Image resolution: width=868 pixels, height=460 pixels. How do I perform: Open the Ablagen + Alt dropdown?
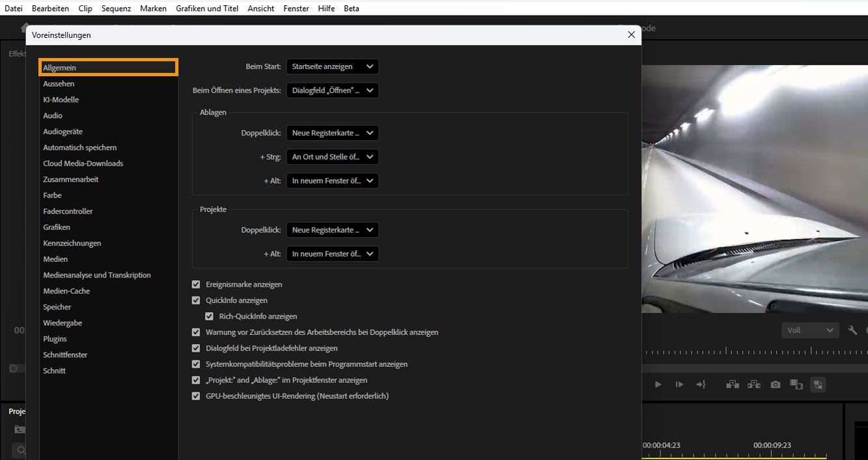(x=332, y=181)
